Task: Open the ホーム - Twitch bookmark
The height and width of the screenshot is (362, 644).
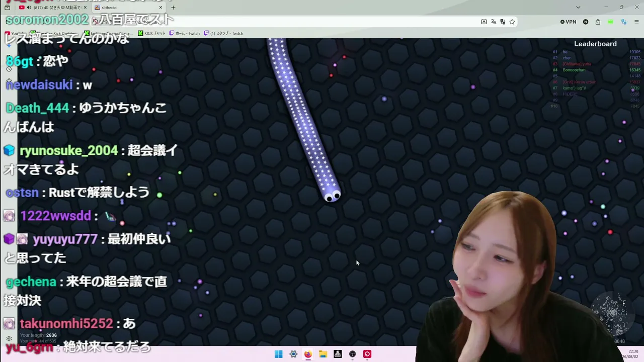Action: 185,33
